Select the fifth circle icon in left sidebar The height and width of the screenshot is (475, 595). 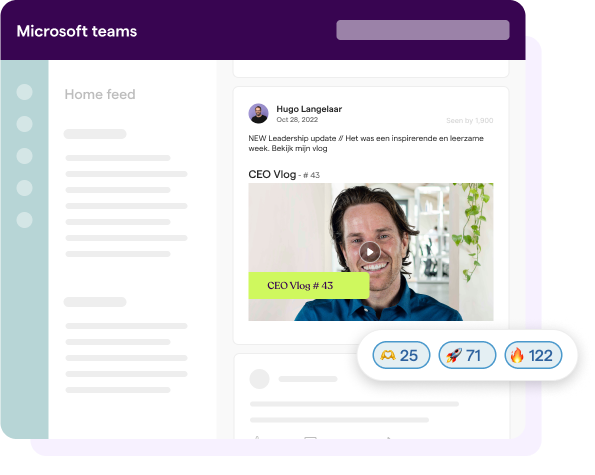(x=25, y=220)
